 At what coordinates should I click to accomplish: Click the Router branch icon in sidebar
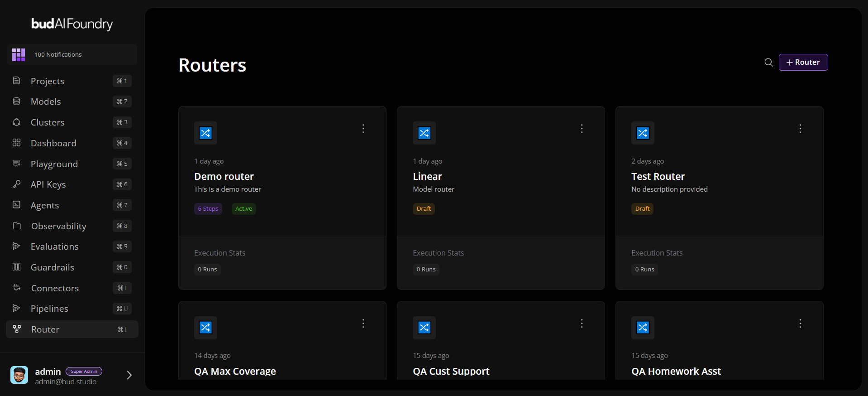(17, 329)
